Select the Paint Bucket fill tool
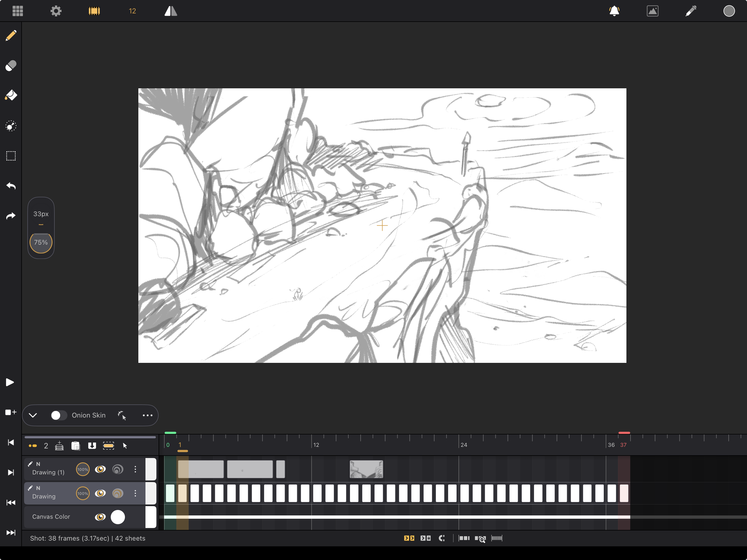Viewport: 747px width, 560px height. click(x=11, y=95)
